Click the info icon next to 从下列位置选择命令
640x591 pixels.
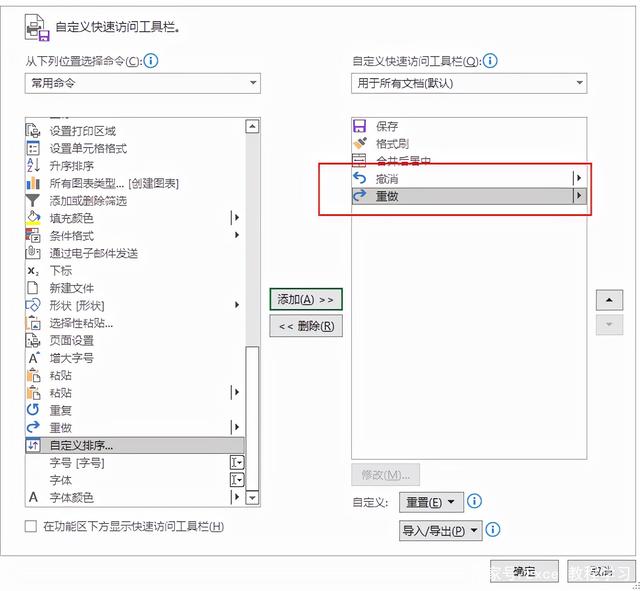[151, 61]
